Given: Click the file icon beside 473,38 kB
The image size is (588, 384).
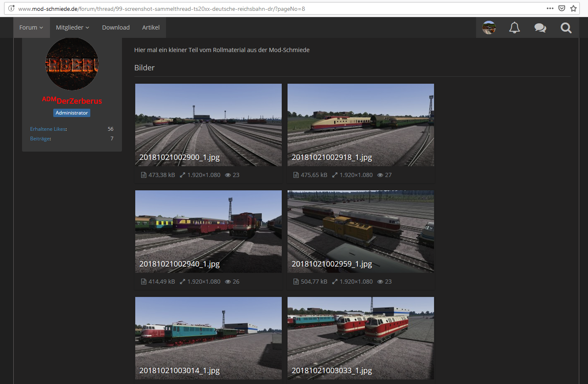Looking at the screenshot, I should (144, 175).
